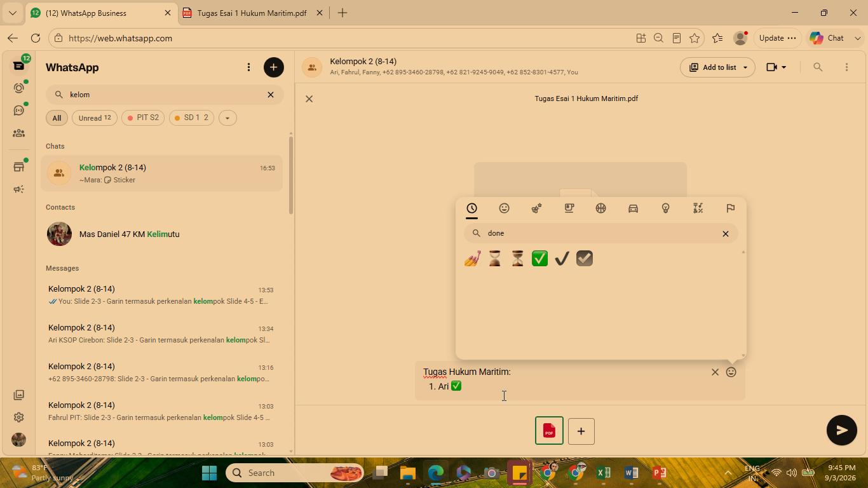Send the PDF with the green send button
This screenshot has height=488, width=868.
click(841, 430)
